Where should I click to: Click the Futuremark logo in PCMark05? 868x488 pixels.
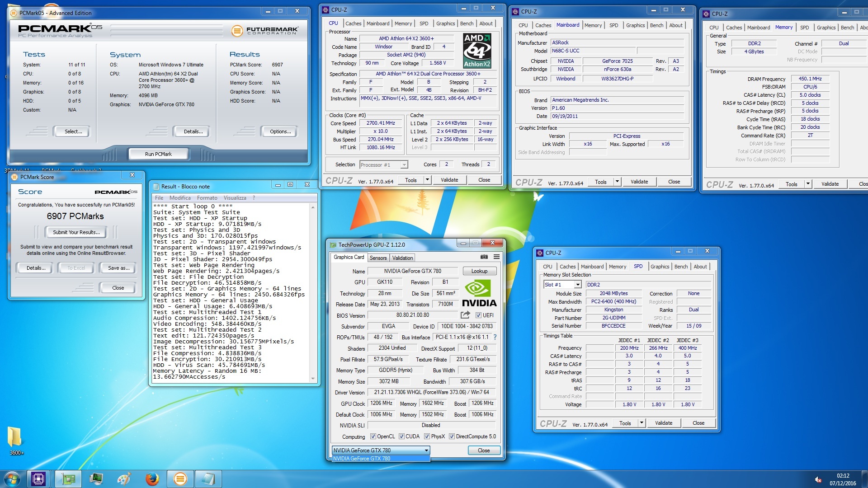(x=264, y=30)
